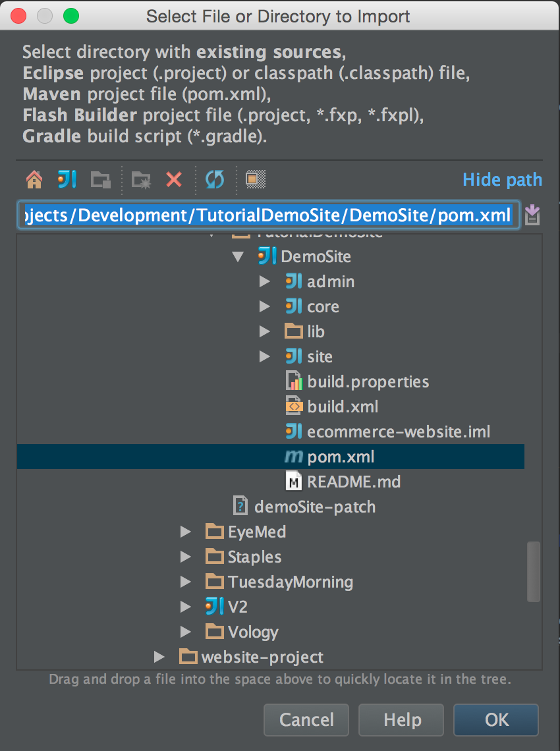Image resolution: width=560 pixels, height=751 pixels.
Task: Click the module icon beside ecommerce-website.iml
Action: [x=294, y=431]
